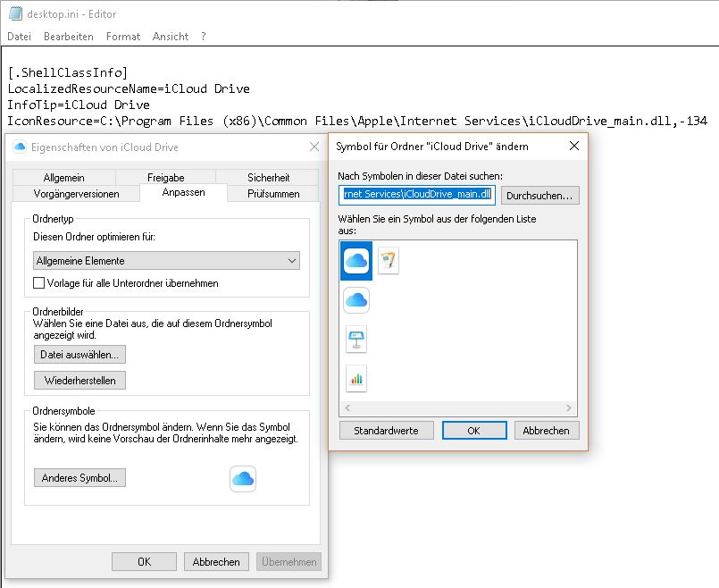Switch to the Prüfsummen tab
719x588 pixels.
click(x=273, y=194)
